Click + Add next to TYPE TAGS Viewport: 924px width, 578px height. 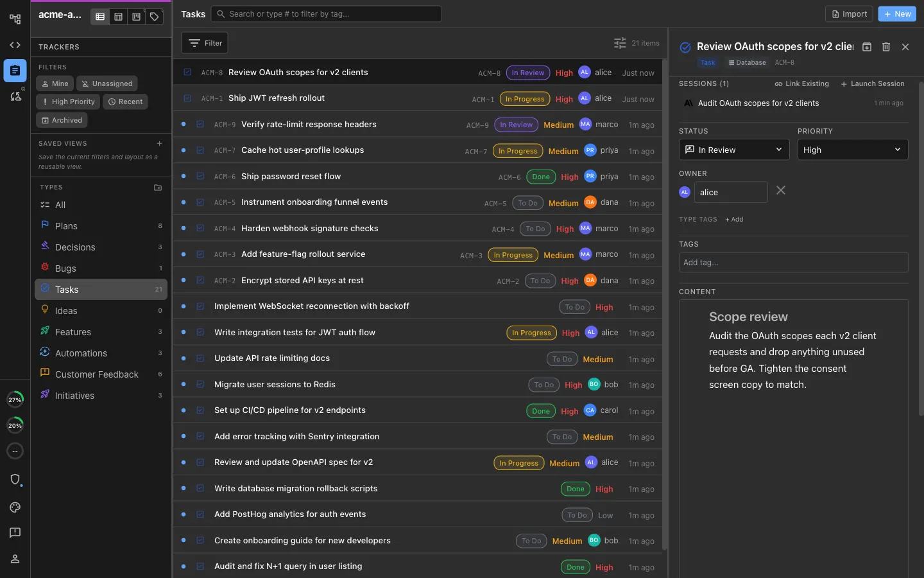click(734, 220)
